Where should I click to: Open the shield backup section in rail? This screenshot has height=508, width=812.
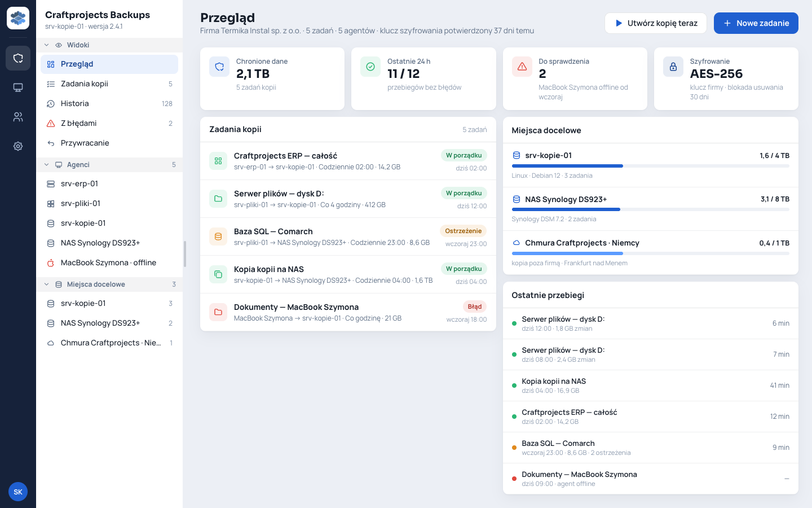18,58
